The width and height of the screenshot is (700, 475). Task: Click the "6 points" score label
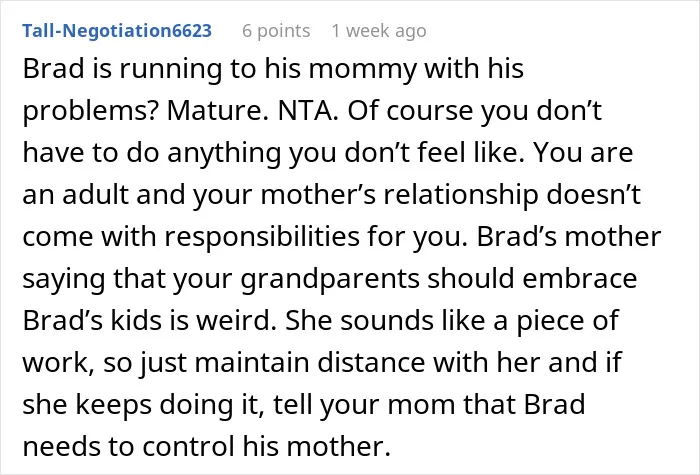pyautogui.click(x=276, y=31)
